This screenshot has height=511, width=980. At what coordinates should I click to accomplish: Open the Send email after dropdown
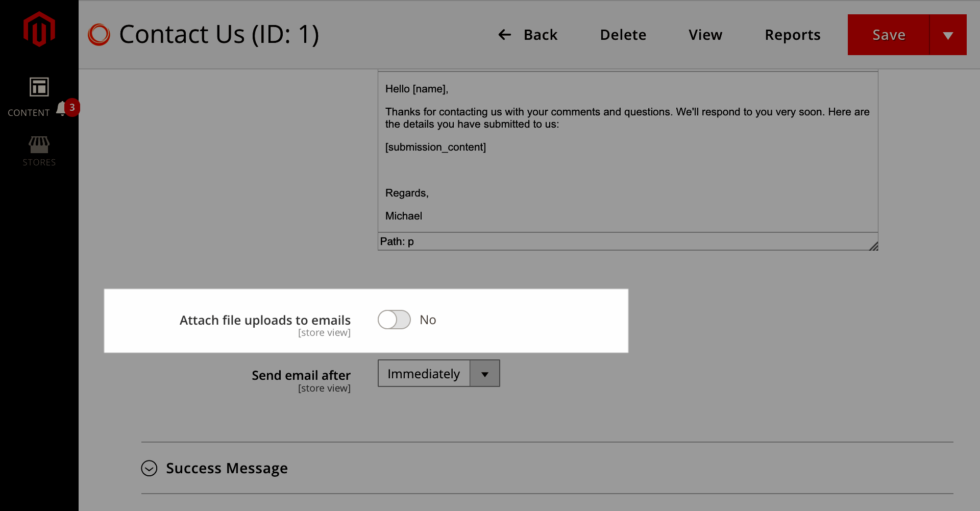point(438,373)
